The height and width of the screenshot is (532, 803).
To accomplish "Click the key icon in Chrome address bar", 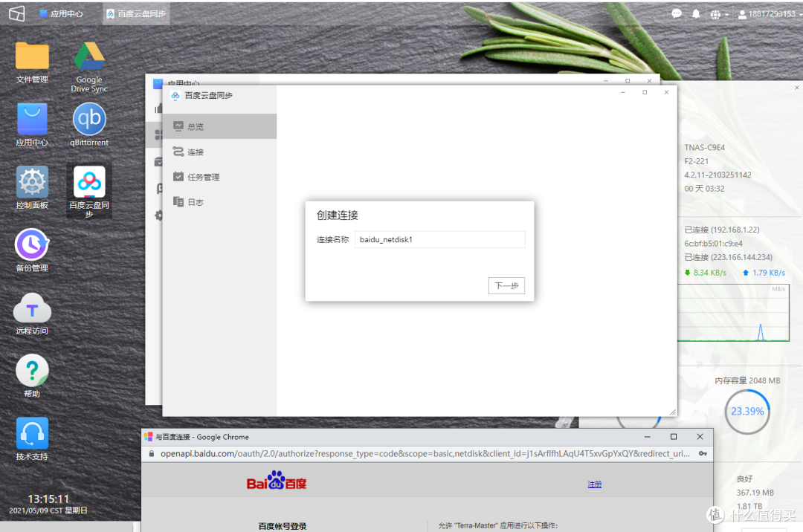I will tap(703, 454).
